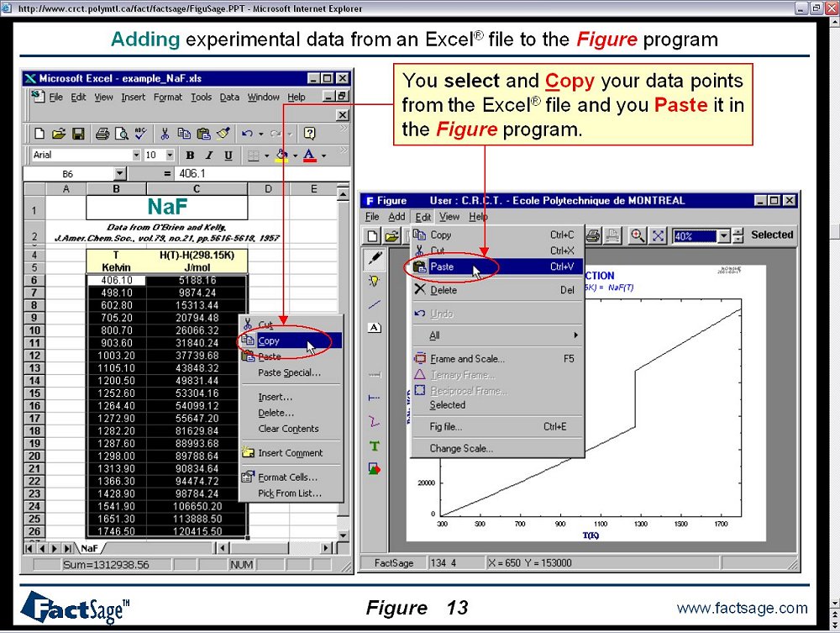
Task: Select the pen tool in Figure's left toolbar
Action: (x=375, y=258)
